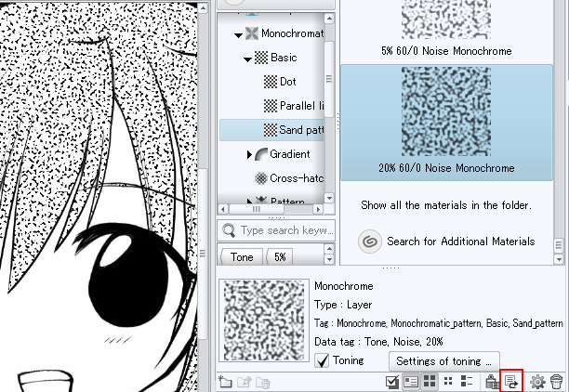Switch to large thumbnail view
The height and width of the screenshot is (392, 569).
(x=430, y=382)
